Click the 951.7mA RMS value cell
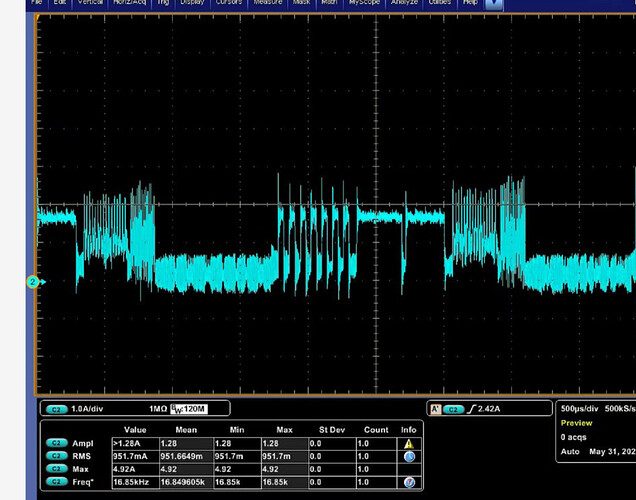This screenshot has height=500, width=636. [x=135, y=456]
